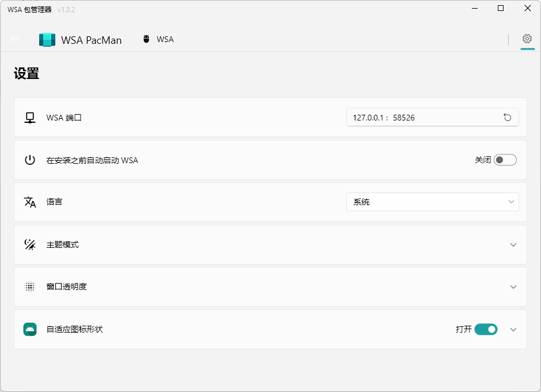Click the 127.0.0.1 address text
This screenshot has height=392, width=541.
coord(368,118)
